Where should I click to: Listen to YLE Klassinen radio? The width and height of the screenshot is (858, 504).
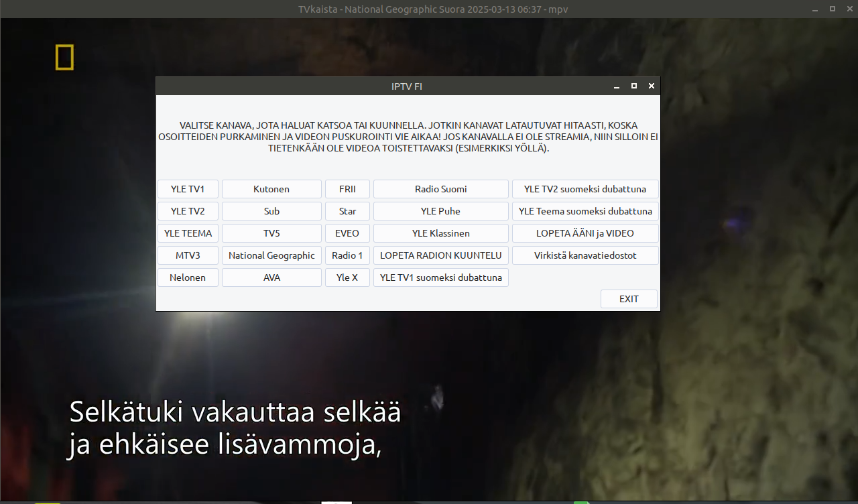440,233
